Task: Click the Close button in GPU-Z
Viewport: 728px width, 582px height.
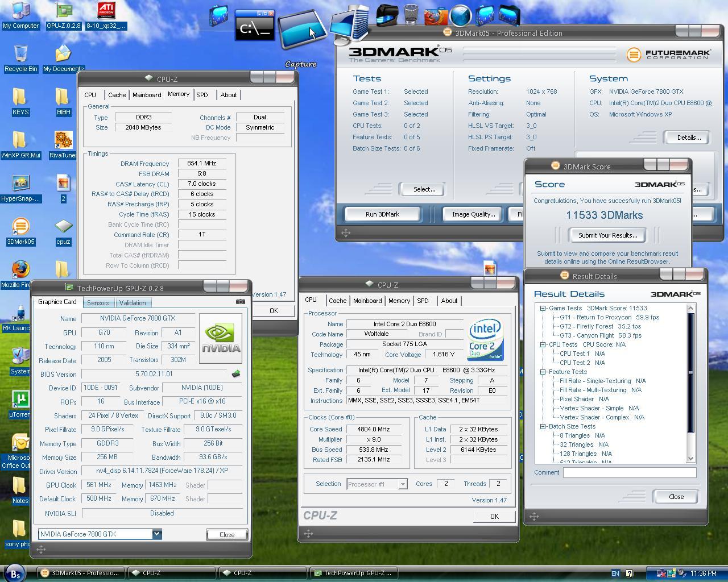Action: 227,534
